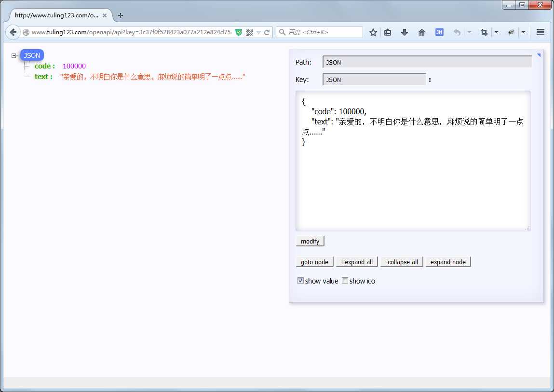The width and height of the screenshot is (554, 392).
Task: Show bookmarks list icon
Action: (388, 32)
